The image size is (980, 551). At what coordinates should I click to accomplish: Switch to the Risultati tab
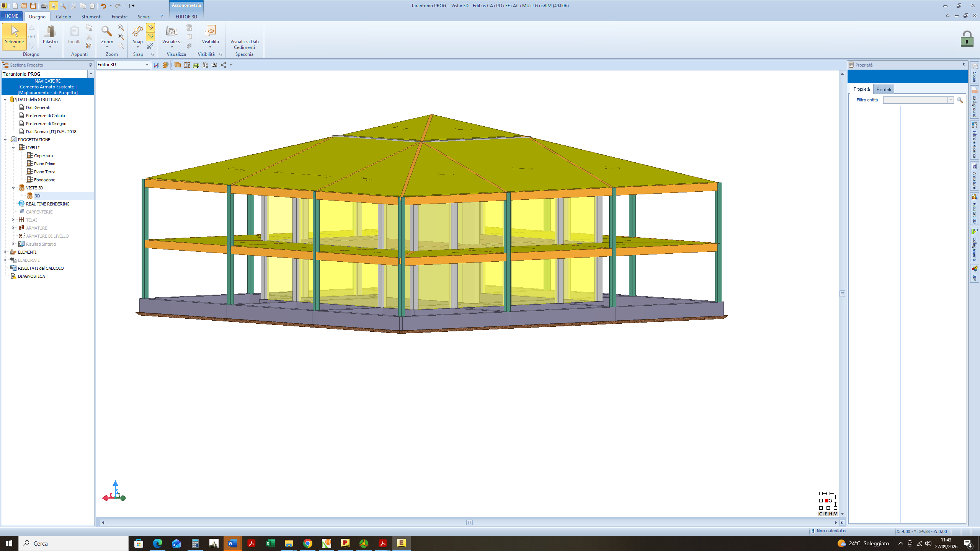(x=884, y=89)
